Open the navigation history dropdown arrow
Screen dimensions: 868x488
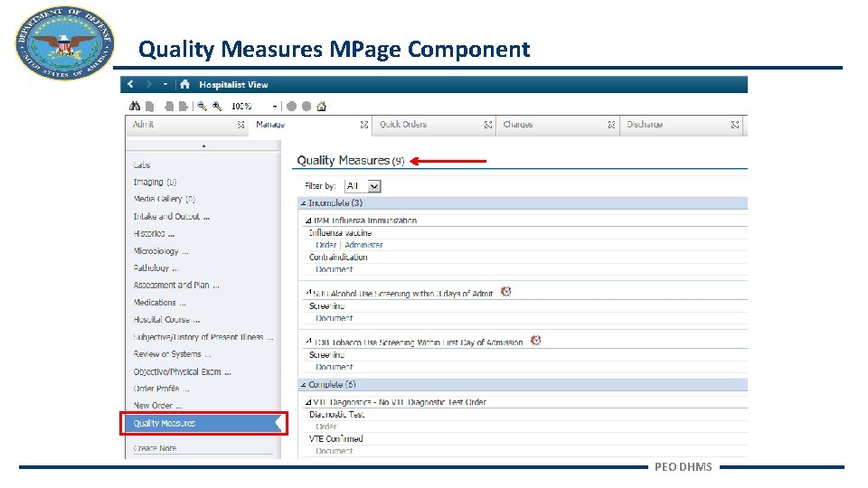click(165, 85)
